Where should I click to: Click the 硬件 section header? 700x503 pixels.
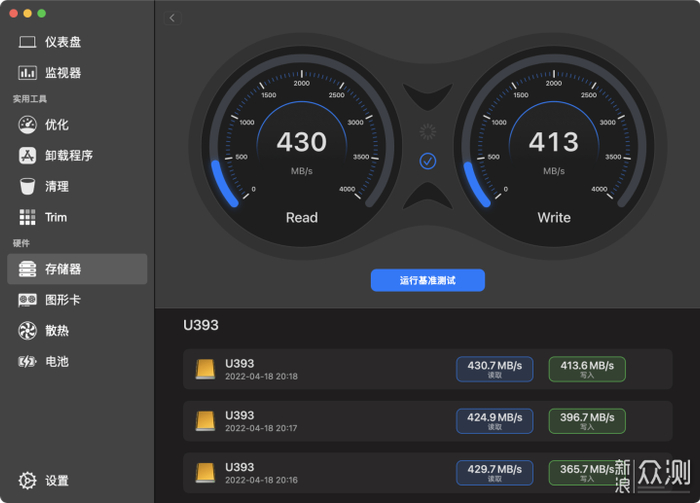21,243
